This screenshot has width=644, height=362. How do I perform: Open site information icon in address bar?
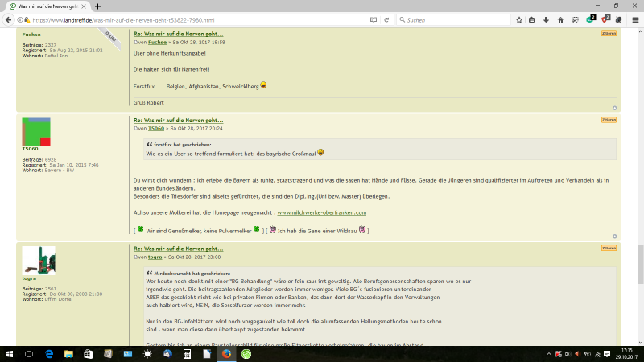(x=19, y=19)
